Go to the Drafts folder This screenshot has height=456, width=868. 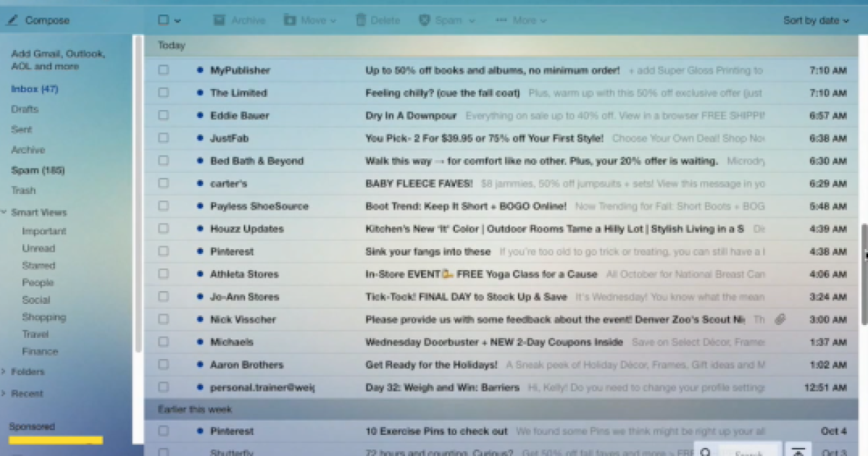pos(25,109)
